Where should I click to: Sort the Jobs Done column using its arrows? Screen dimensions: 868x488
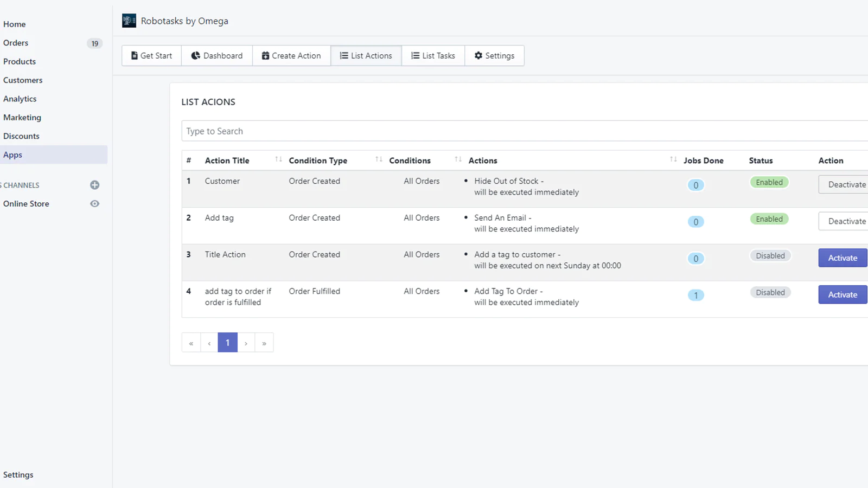tap(673, 159)
